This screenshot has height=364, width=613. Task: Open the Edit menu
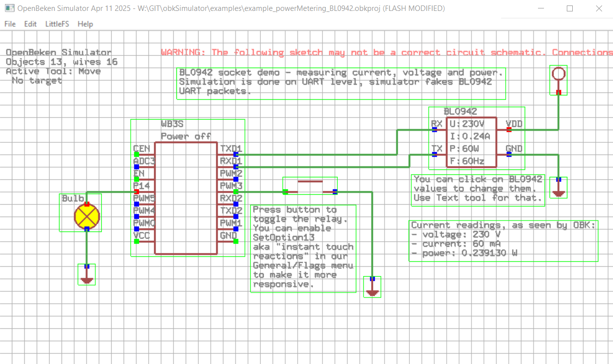point(30,24)
